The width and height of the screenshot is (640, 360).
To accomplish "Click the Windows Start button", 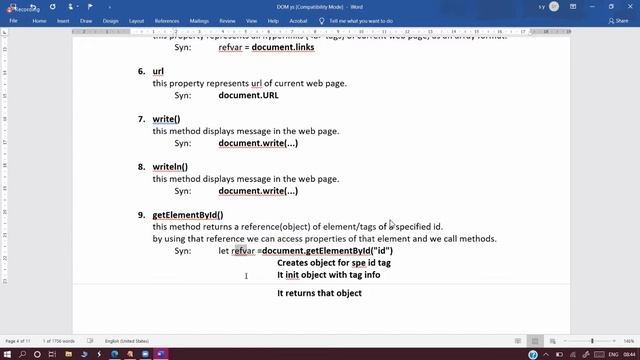I will pyautogui.click(x=7, y=354).
